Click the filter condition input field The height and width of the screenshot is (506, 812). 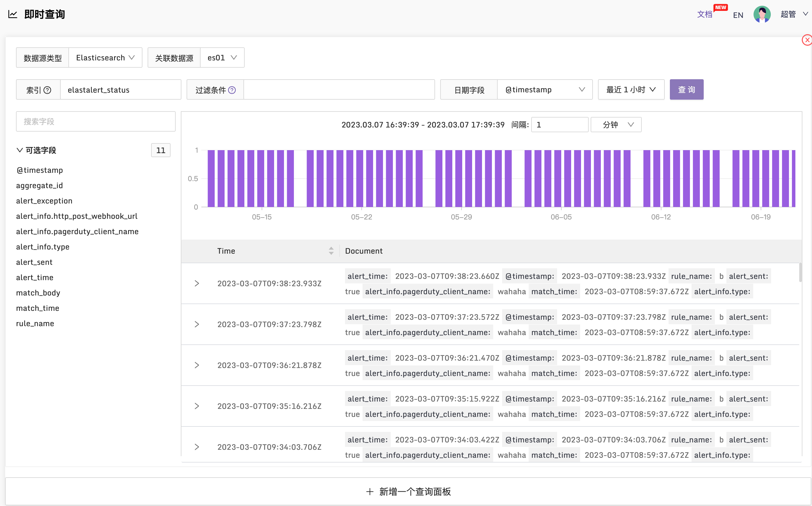click(339, 90)
